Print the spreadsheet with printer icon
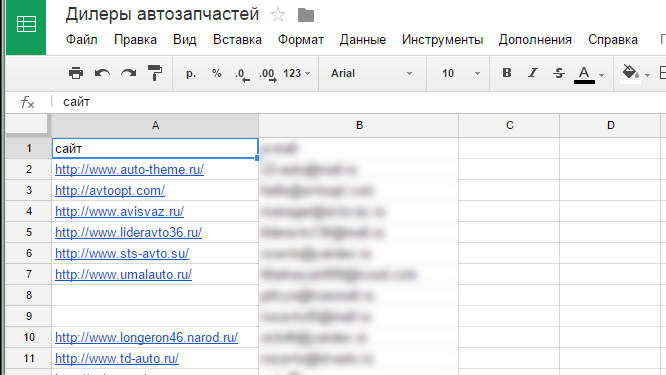The height and width of the screenshot is (375, 666). point(76,73)
